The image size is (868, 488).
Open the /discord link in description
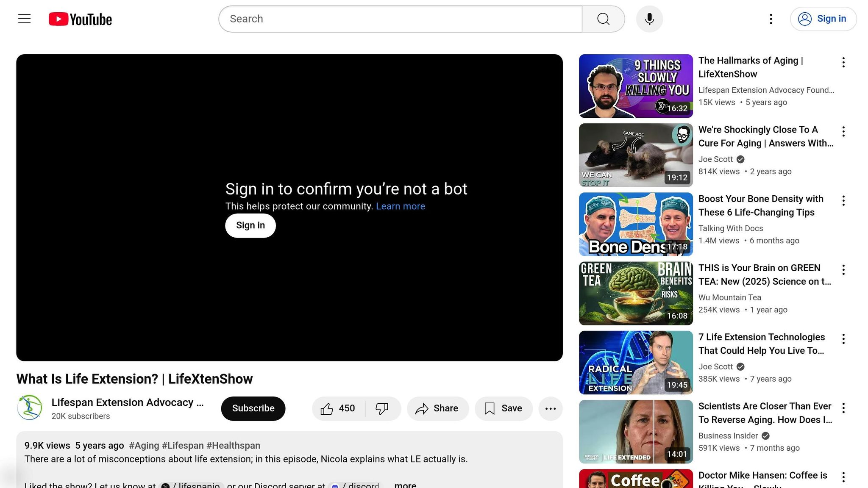(356, 485)
